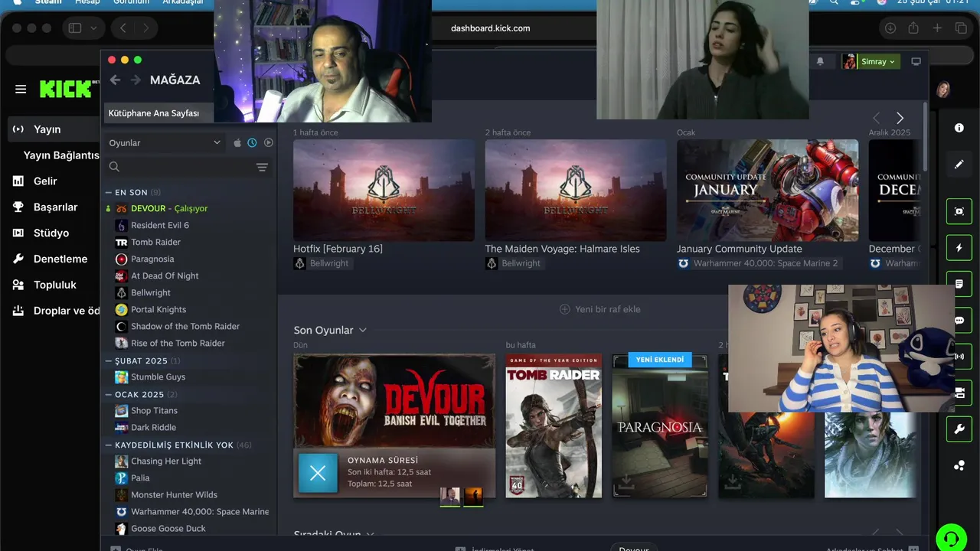
Task: Toggle the macOS games filter icon
Action: click(237, 143)
